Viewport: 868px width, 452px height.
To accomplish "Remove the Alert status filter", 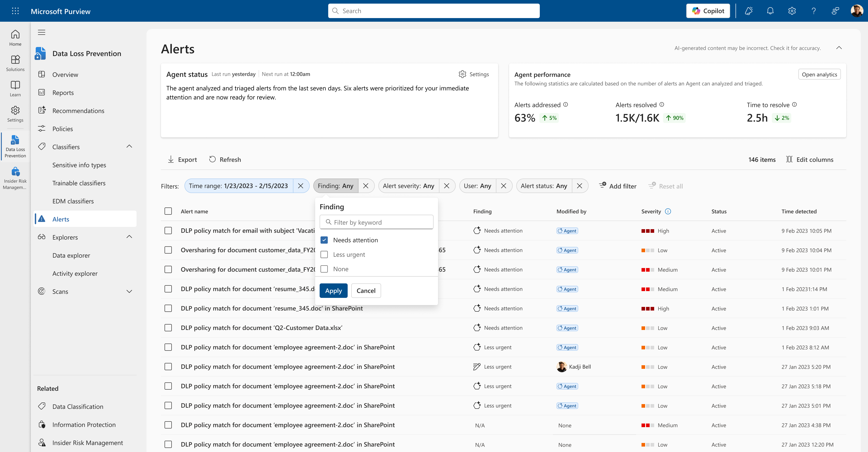I will pyautogui.click(x=580, y=186).
